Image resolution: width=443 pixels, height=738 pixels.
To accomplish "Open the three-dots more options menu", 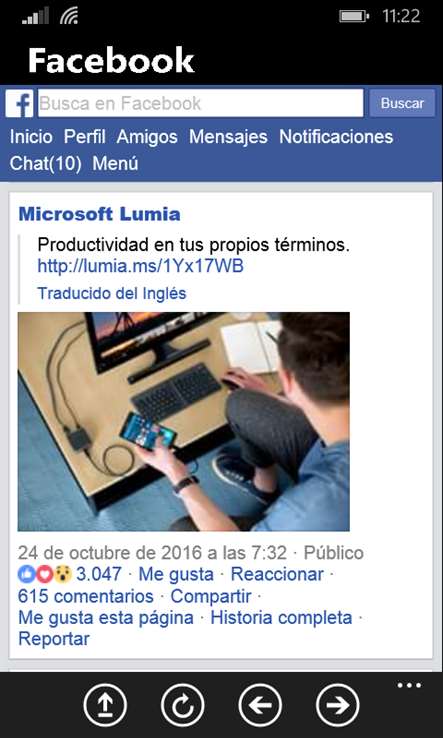I will [409, 685].
